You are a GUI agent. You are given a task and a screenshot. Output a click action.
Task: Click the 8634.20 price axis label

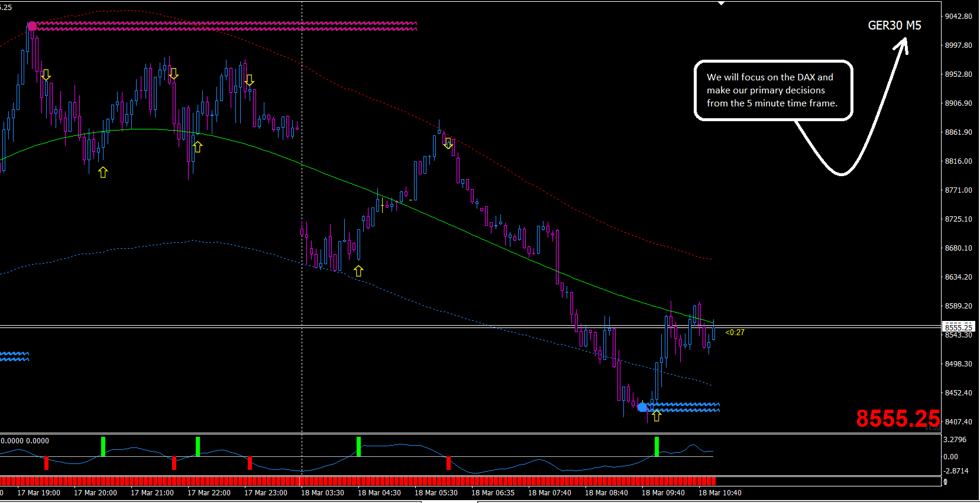(958, 277)
